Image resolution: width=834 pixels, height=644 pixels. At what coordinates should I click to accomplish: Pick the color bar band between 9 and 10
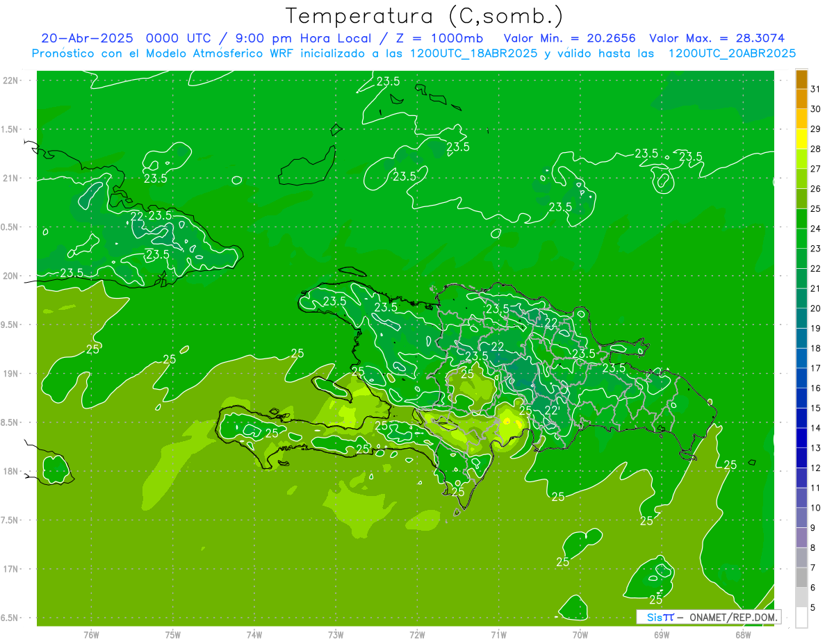tap(801, 518)
